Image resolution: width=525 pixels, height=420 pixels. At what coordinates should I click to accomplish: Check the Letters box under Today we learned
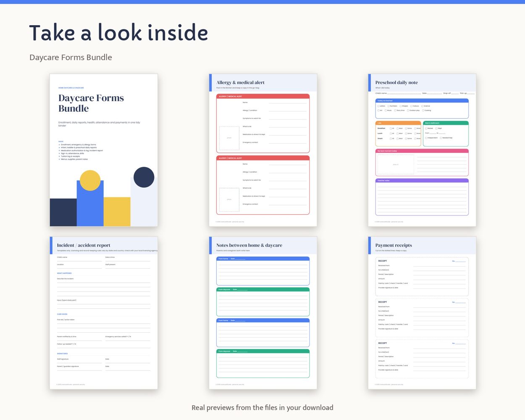(x=378, y=106)
